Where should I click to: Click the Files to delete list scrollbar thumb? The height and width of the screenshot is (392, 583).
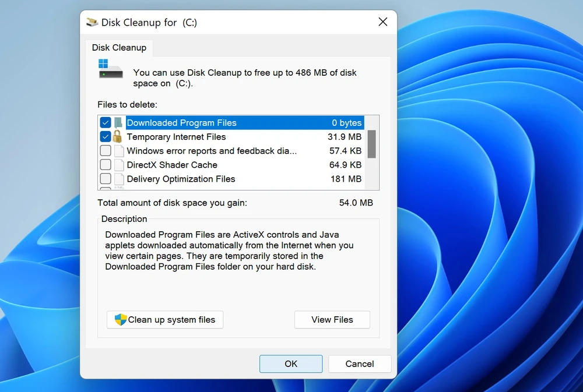[x=371, y=144]
